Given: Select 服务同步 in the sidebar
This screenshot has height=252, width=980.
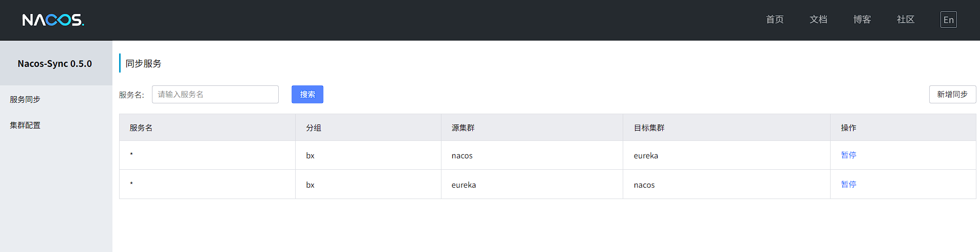Looking at the screenshot, I should click(x=25, y=99).
